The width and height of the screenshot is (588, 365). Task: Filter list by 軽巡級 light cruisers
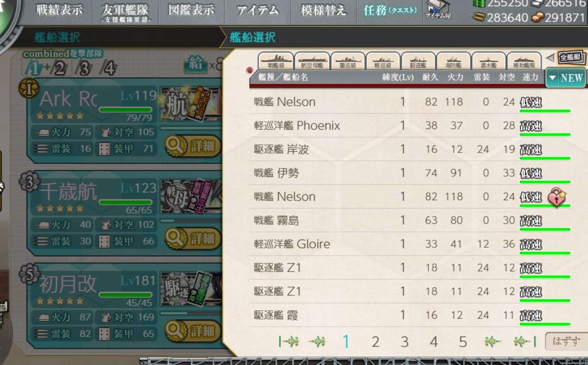point(383,61)
